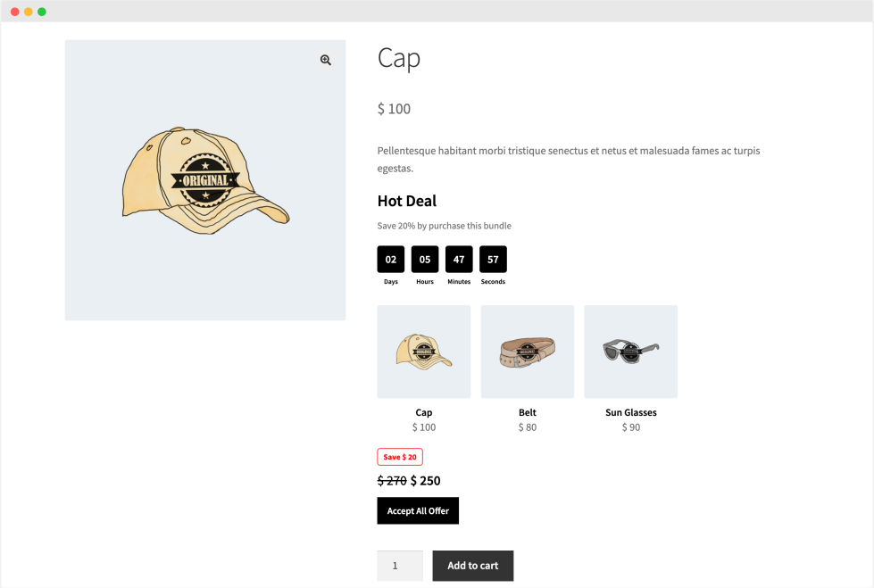Click the Hot Deal heading

pos(407,201)
